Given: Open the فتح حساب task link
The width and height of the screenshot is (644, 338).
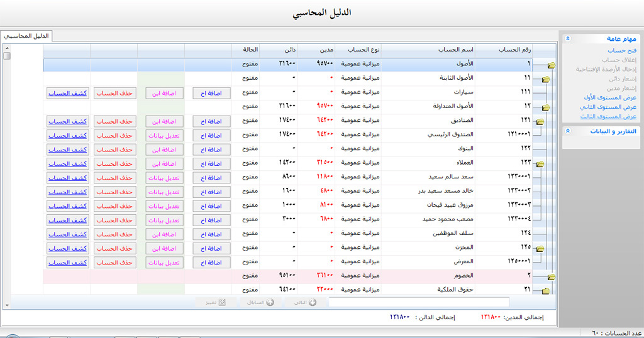Looking at the screenshot, I should 622,50.
